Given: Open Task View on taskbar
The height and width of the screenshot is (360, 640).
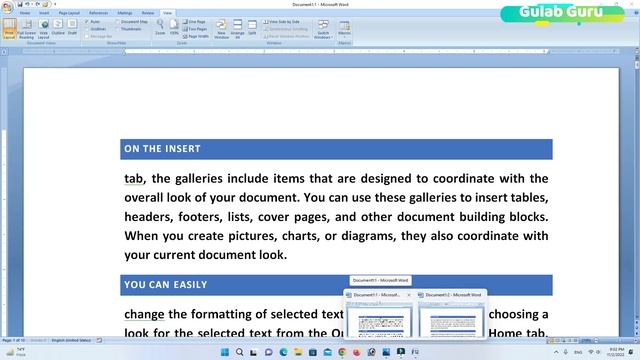Looking at the screenshot, I should pyautogui.click(x=254, y=352).
